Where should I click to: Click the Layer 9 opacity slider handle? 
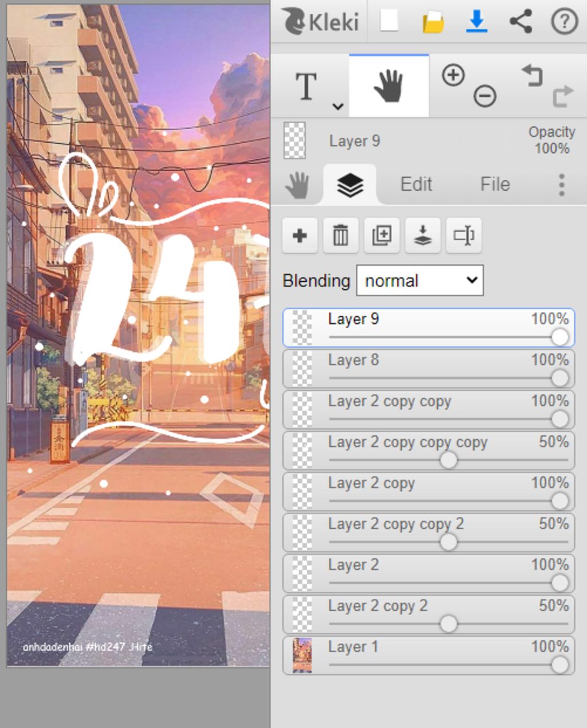pyautogui.click(x=559, y=337)
